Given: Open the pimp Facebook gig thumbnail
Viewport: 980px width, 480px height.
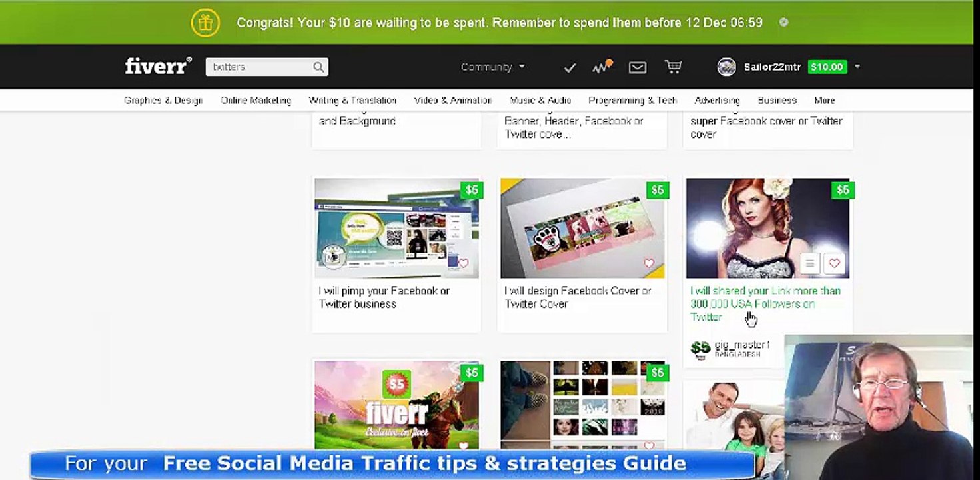Looking at the screenshot, I should pos(396,228).
